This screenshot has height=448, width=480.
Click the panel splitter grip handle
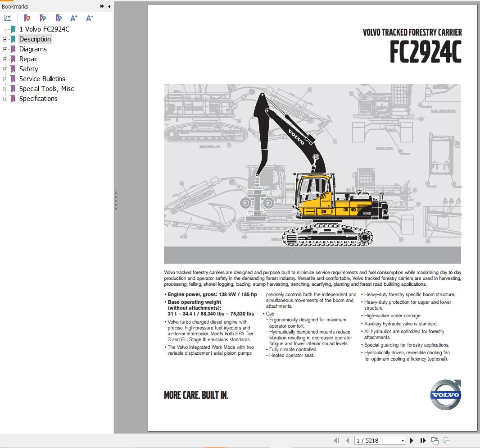point(116,200)
